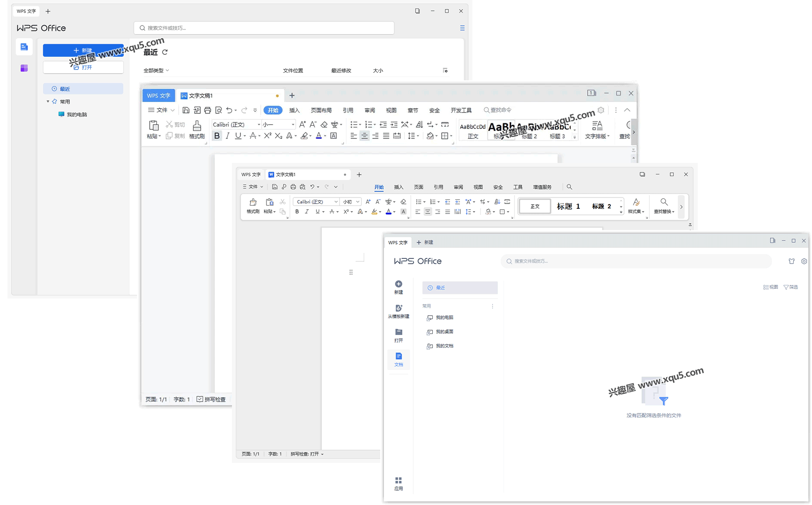
Task: Click the refresh icon beside 最近 heading
Action: click(165, 52)
